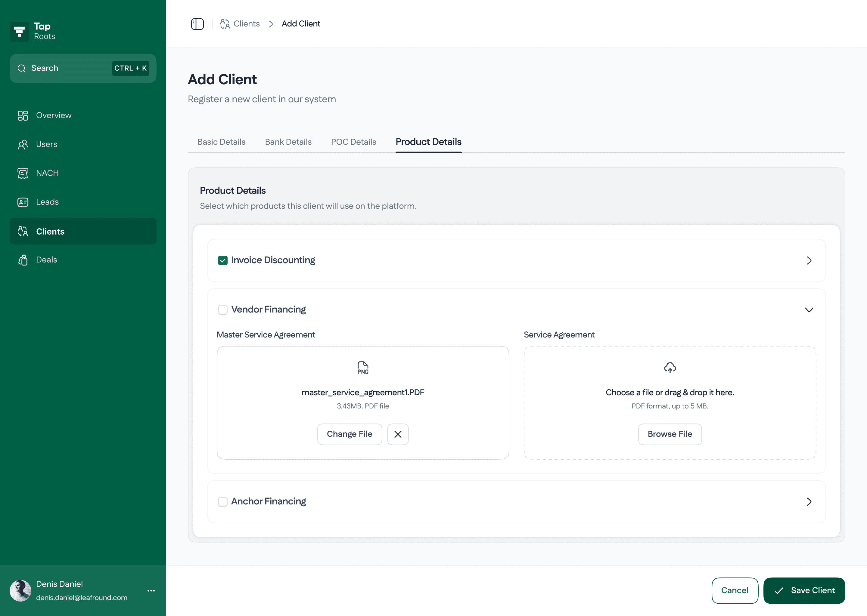The image size is (867, 616).
Task: Expand the Invoice Discounting section chevron
Action: tap(809, 260)
